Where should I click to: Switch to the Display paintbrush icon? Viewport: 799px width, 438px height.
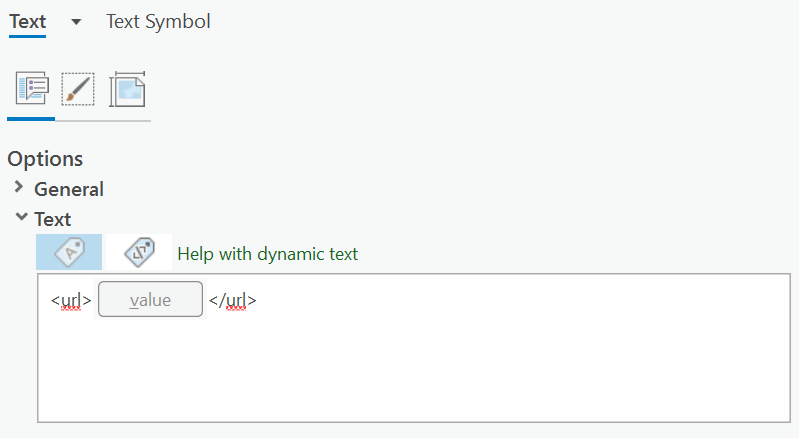[x=78, y=90]
